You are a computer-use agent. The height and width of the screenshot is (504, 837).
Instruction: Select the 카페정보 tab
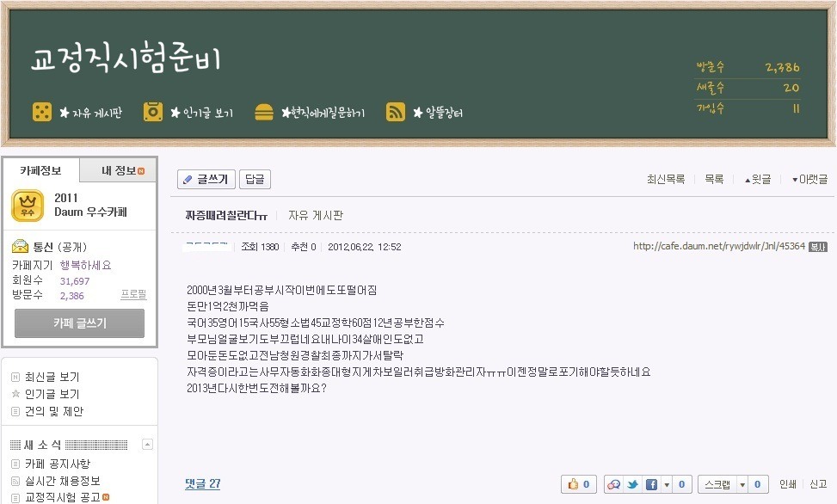pos(41,169)
